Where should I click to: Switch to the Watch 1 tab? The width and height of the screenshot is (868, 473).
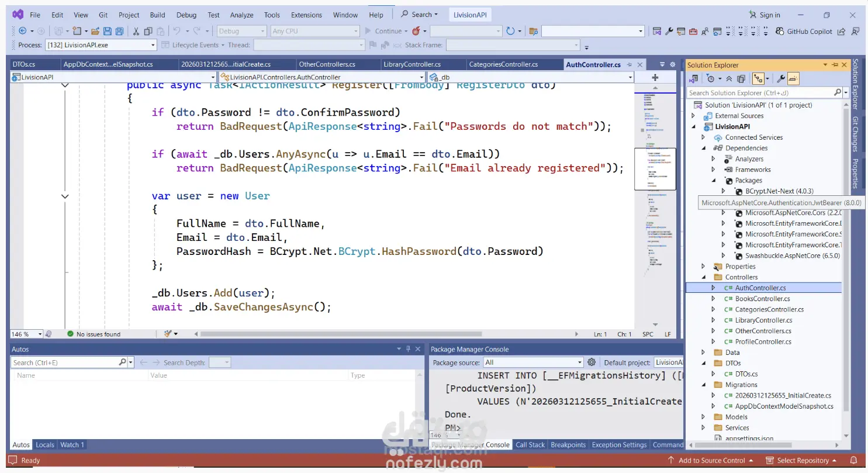[x=72, y=445]
